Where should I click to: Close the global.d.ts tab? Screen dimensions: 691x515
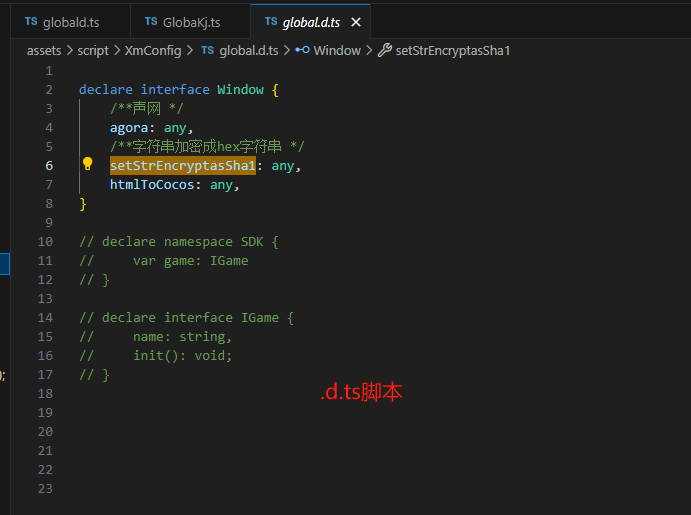pyautogui.click(x=356, y=22)
